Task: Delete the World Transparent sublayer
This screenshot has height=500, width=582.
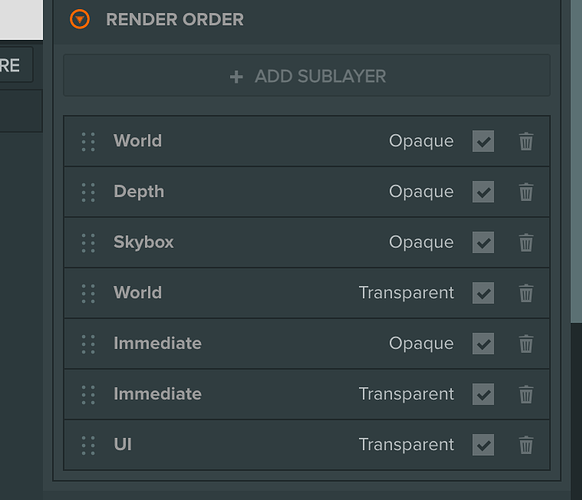Action: [526, 293]
